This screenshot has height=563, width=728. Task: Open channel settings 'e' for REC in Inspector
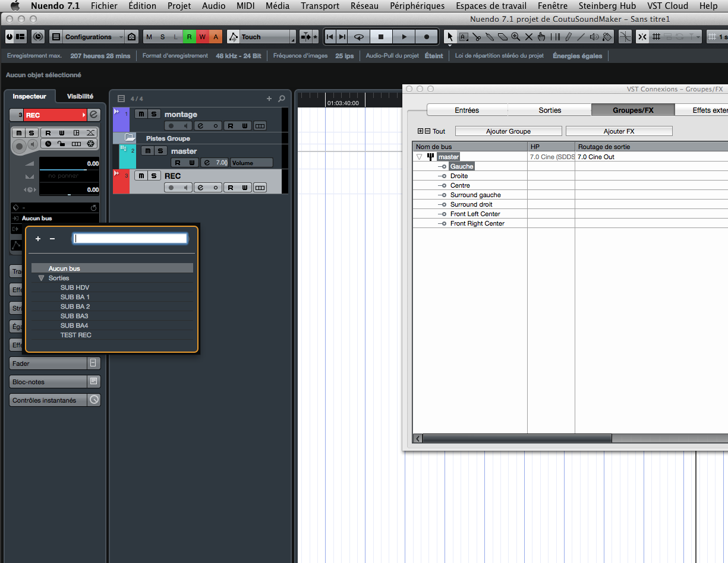point(93,115)
